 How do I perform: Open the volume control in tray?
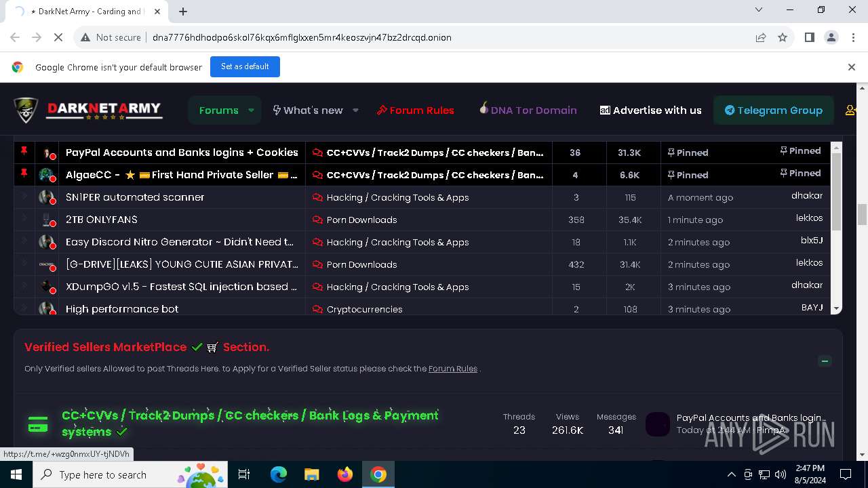point(781,474)
